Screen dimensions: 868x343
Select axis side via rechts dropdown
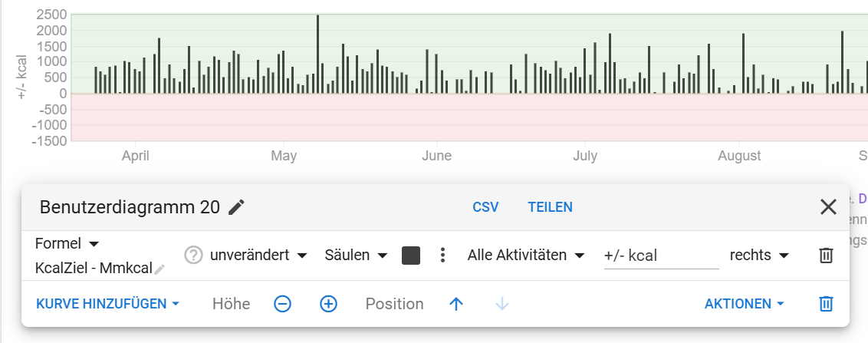[760, 256]
